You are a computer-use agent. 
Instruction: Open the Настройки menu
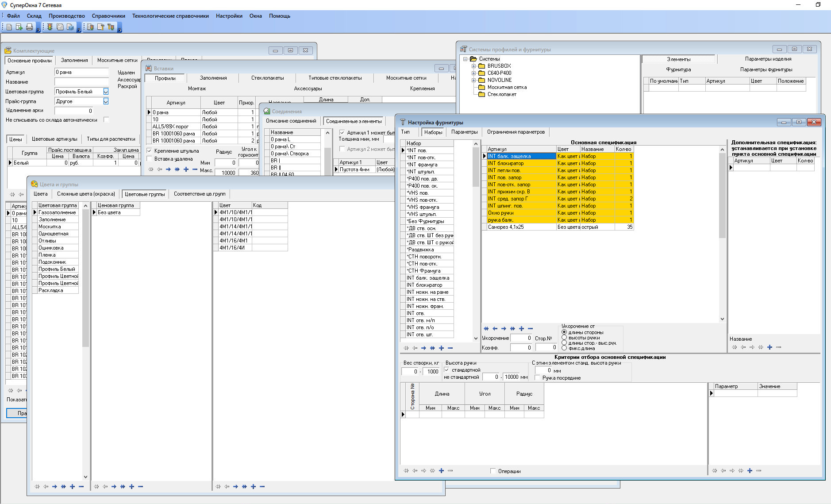tap(229, 16)
